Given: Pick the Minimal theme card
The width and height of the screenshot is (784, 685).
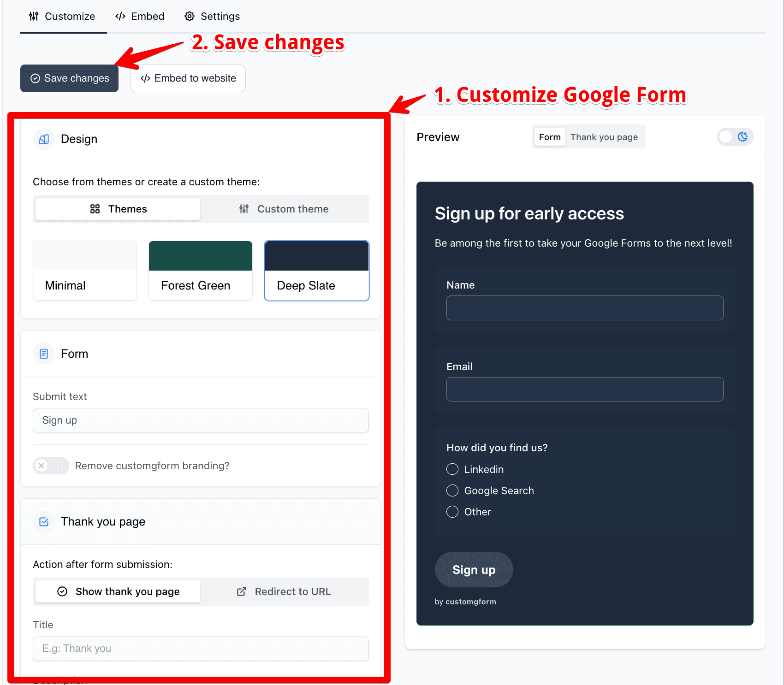Looking at the screenshot, I should 85,271.
